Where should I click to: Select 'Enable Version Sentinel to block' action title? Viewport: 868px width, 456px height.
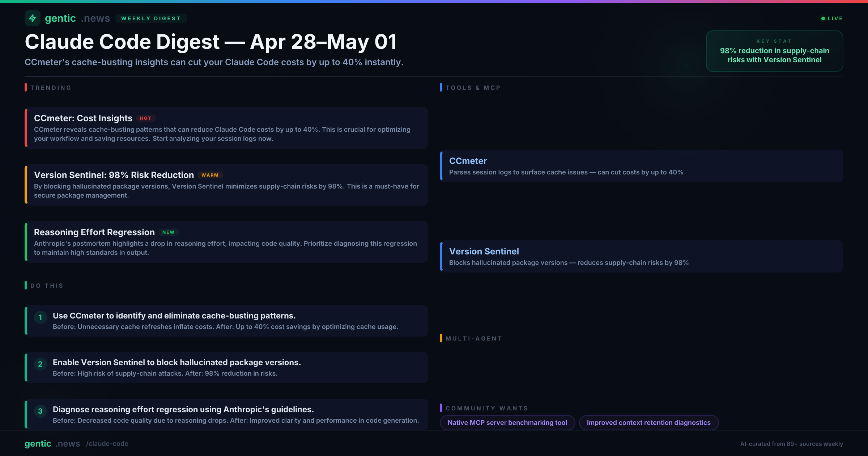click(x=177, y=362)
